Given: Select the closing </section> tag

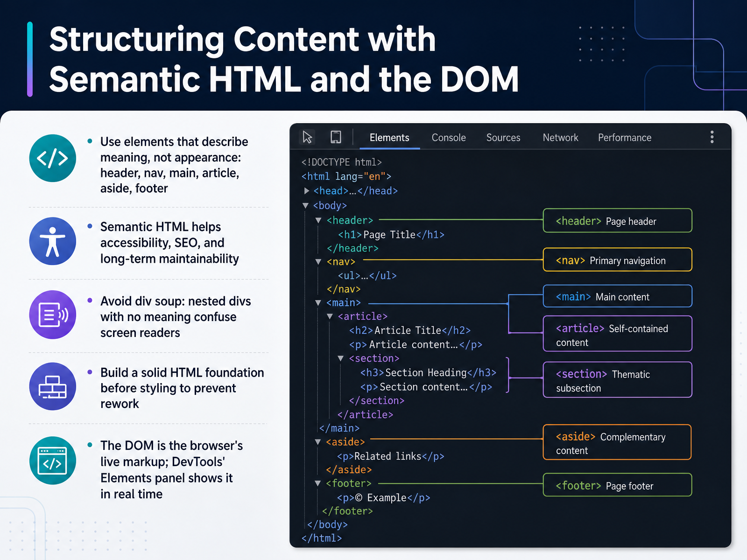Looking at the screenshot, I should (x=377, y=401).
